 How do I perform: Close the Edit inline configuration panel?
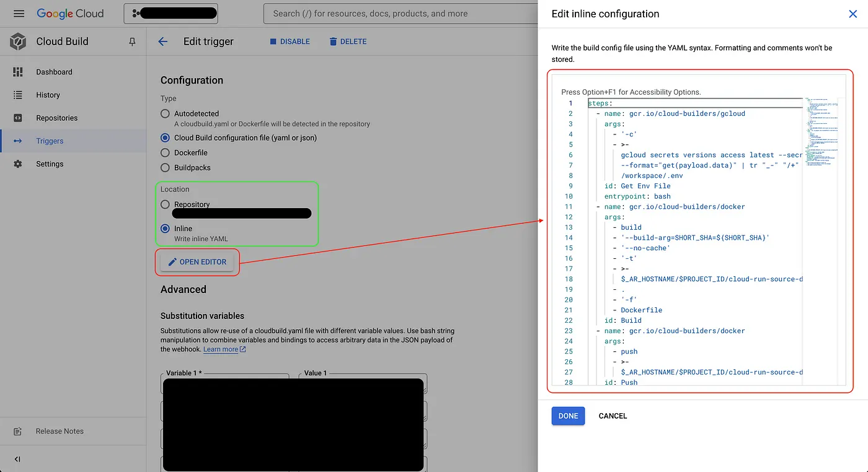coord(852,14)
